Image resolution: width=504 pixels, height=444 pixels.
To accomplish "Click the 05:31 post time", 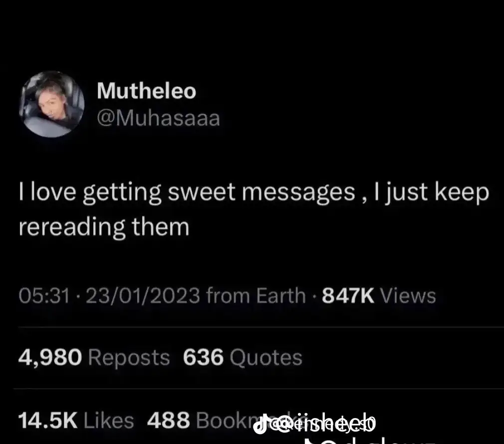I will [x=44, y=295].
